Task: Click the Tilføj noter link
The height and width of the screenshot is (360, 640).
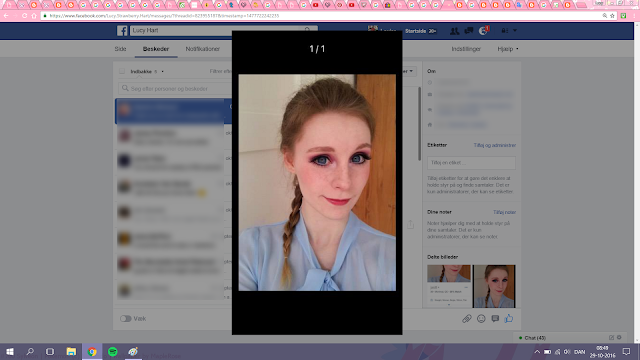Action: tap(504, 212)
